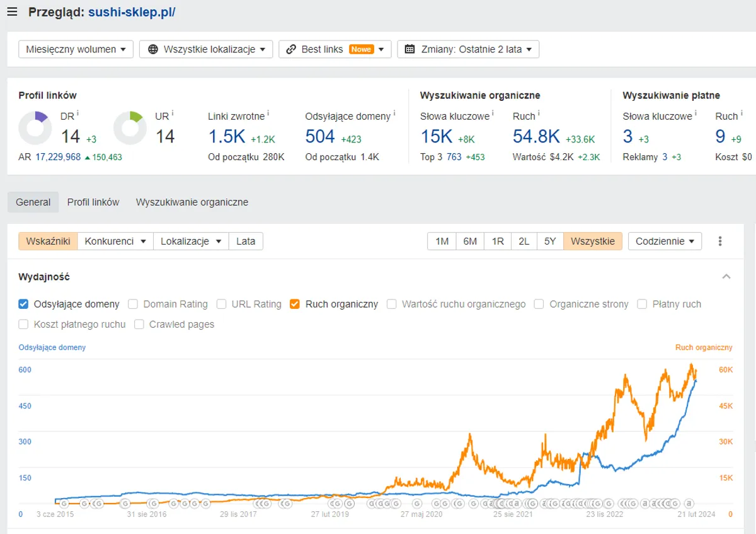Enable the Organiczne strony checkbox
The width and height of the screenshot is (756, 534).
coord(539,304)
